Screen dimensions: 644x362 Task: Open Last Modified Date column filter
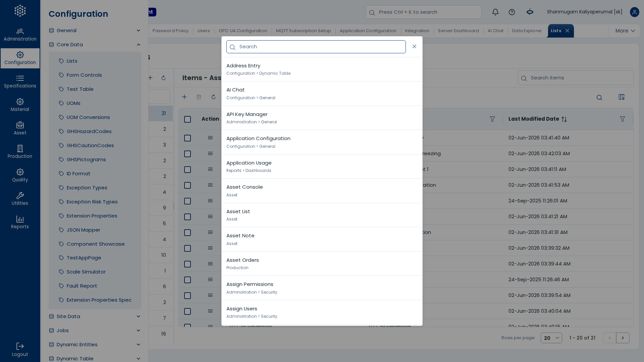622,119
